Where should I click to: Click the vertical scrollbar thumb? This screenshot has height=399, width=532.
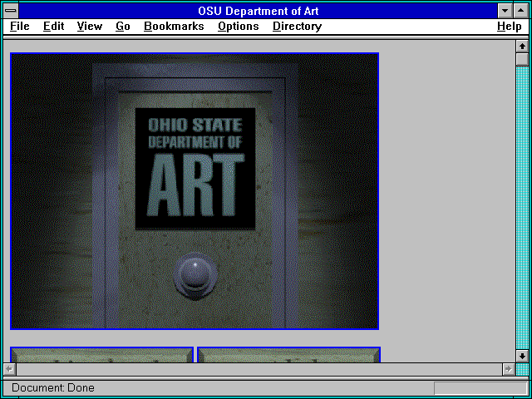pyautogui.click(x=522, y=59)
